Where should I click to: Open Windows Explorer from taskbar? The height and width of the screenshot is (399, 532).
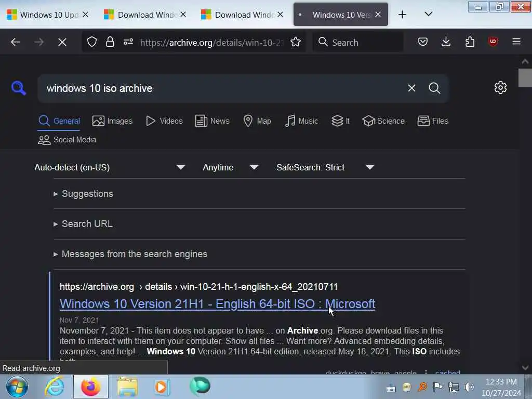coord(128,387)
